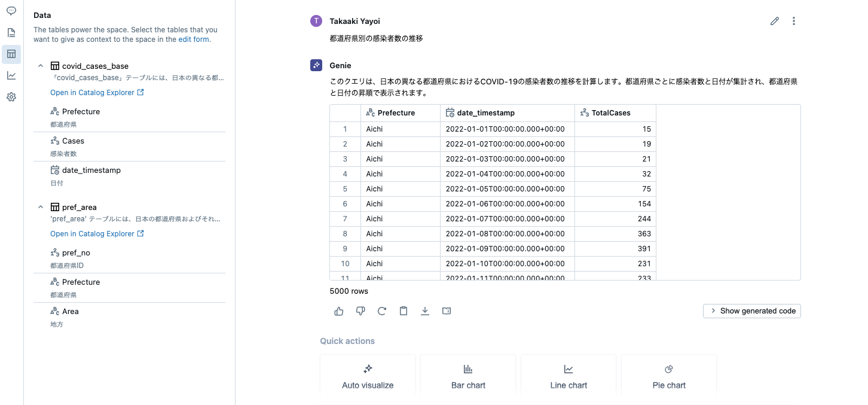Give a thumbs-up to the Genie response
The height and width of the screenshot is (405, 868).
pyautogui.click(x=339, y=310)
